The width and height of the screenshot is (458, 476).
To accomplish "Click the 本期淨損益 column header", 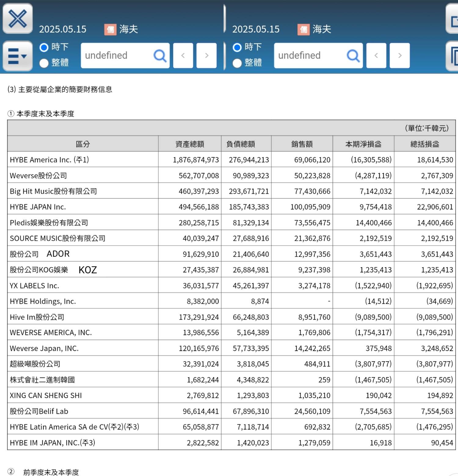I will click(x=363, y=144).
